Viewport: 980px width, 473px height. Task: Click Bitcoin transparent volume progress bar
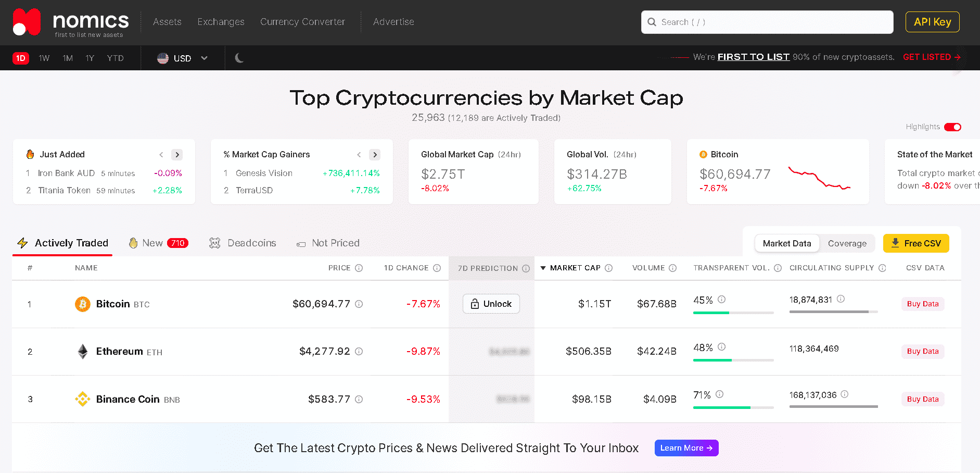[733, 313]
